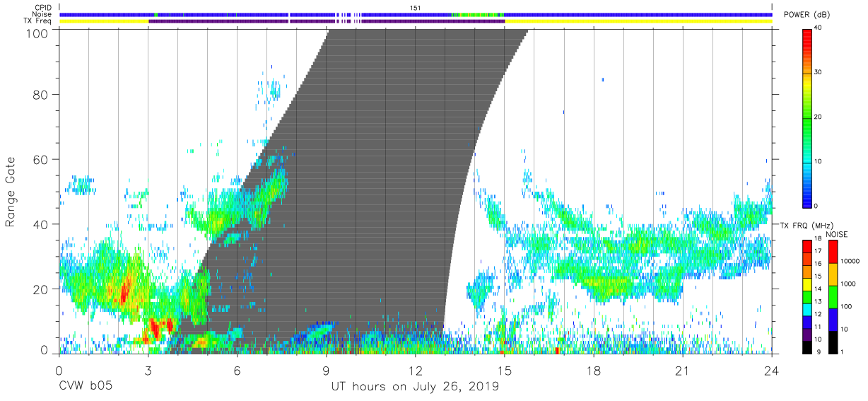The height and width of the screenshot is (401, 868).
Task: Click the red segment of NOISE colorbar
Action: pyautogui.click(x=833, y=252)
